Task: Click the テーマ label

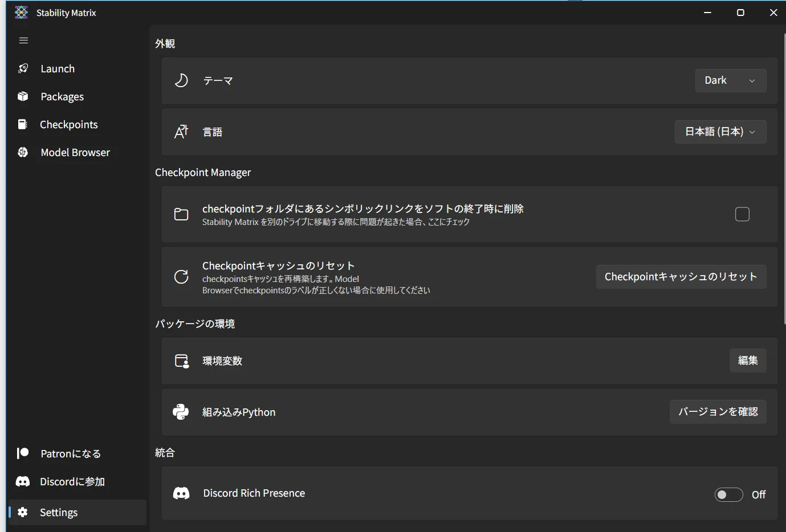Action: click(218, 81)
